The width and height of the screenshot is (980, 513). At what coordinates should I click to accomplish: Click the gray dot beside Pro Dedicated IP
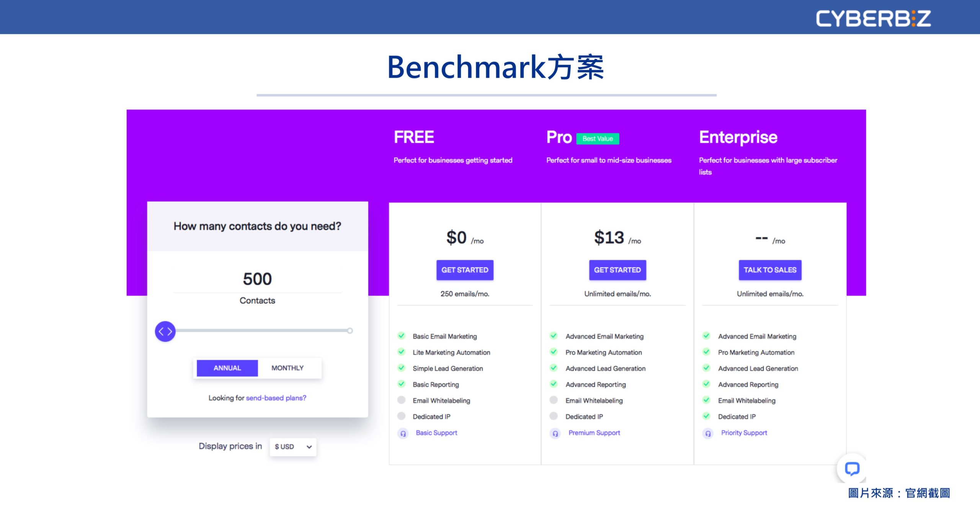554,416
